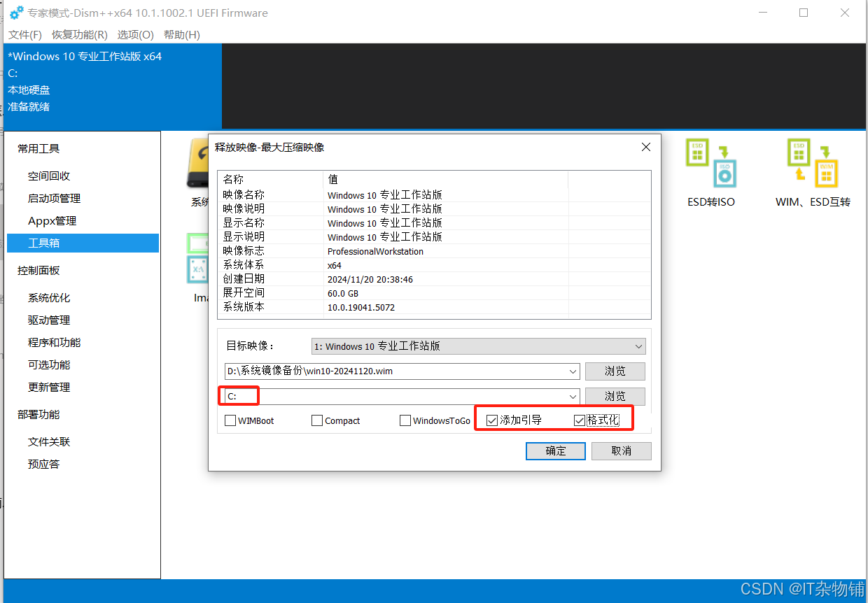Select Appx管理 in the sidebar
Screen dimensions: 868x603
[x=52, y=221]
